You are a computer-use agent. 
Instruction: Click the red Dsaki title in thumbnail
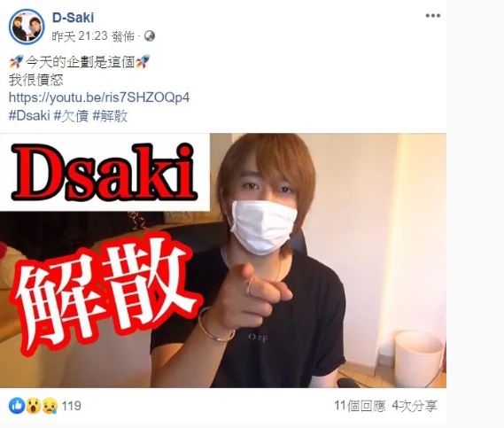click(x=104, y=172)
